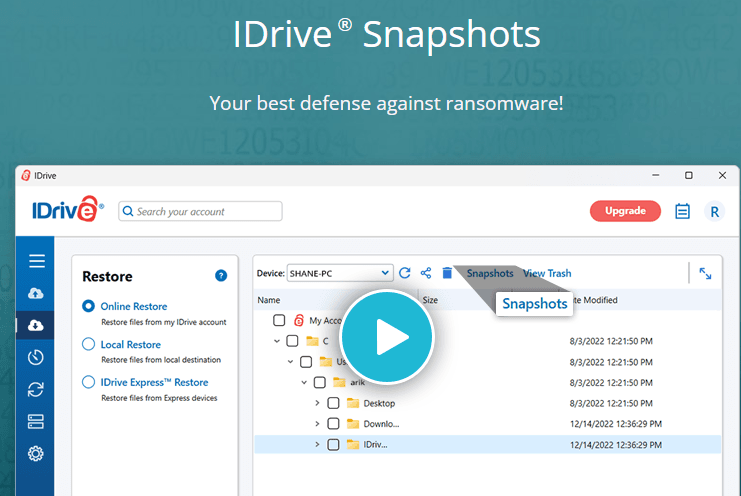Check the C drive folder checkbox
The height and width of the screenshot is (496, 741).
(292, 341)
